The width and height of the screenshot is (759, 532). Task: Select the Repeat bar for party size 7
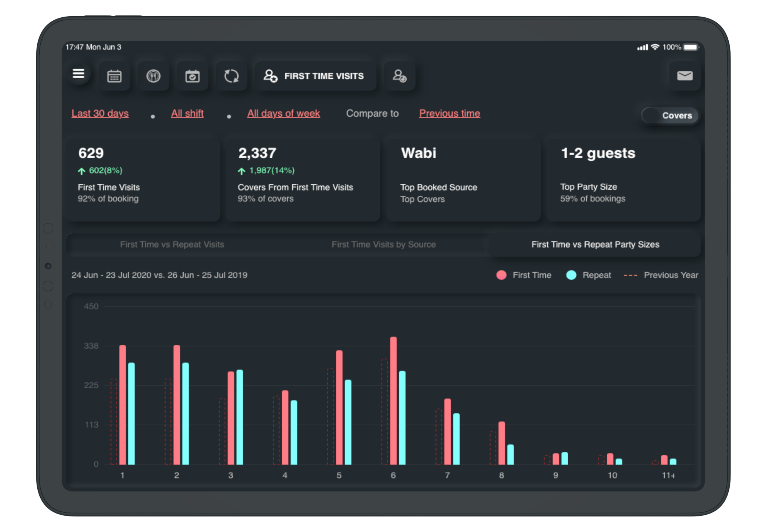[x=456, y=439]
